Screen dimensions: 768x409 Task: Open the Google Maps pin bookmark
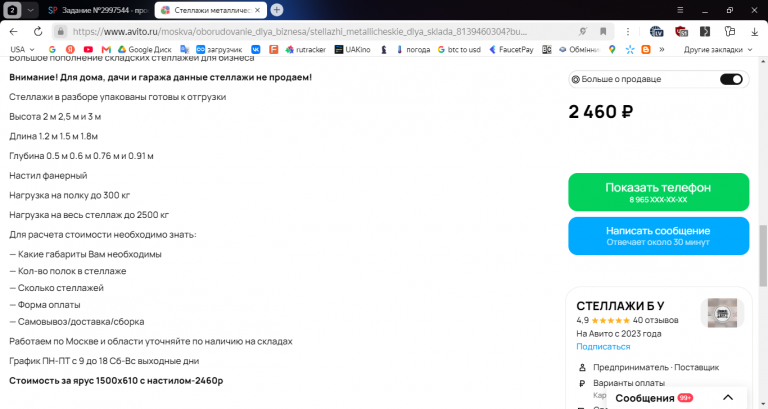click(x=612, y=49)
